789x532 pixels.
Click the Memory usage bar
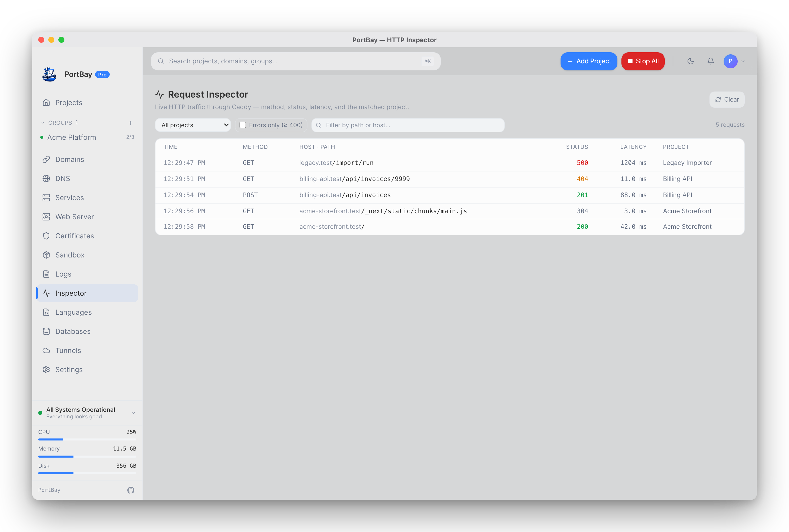(87, 456)
